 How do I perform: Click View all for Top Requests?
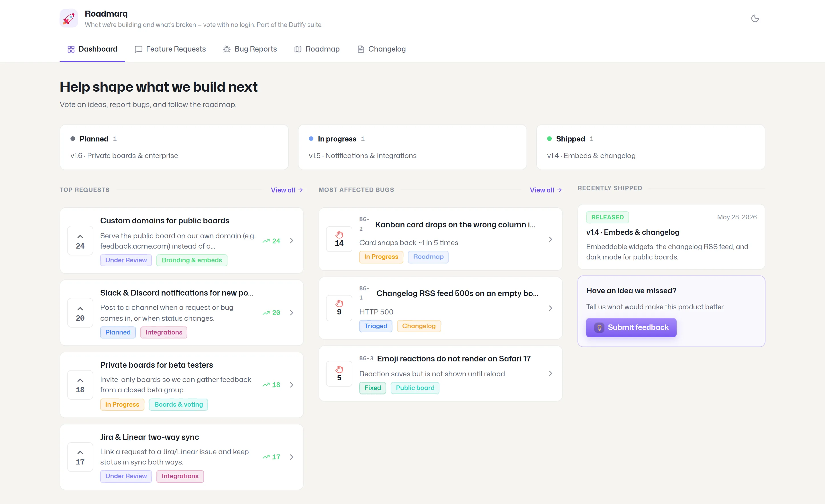tap(287, 190)
